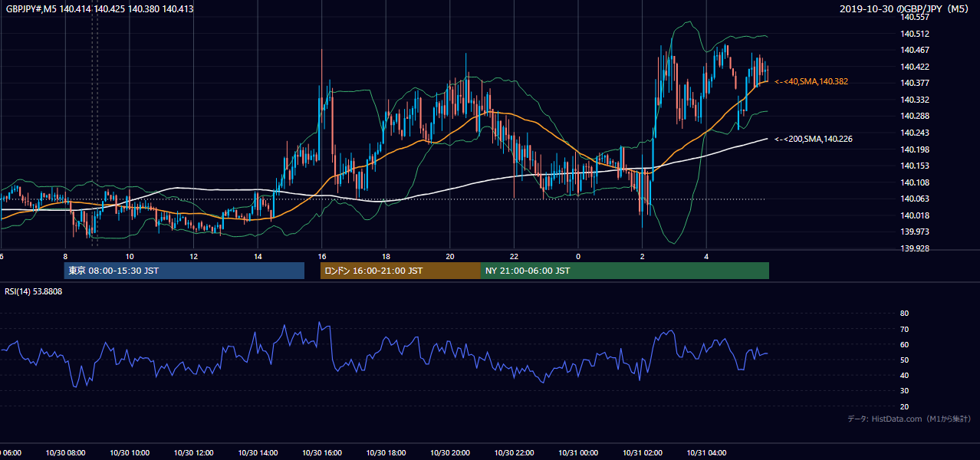
Task: Click the RSI 80 level label
Action: [x=904, y=314]
